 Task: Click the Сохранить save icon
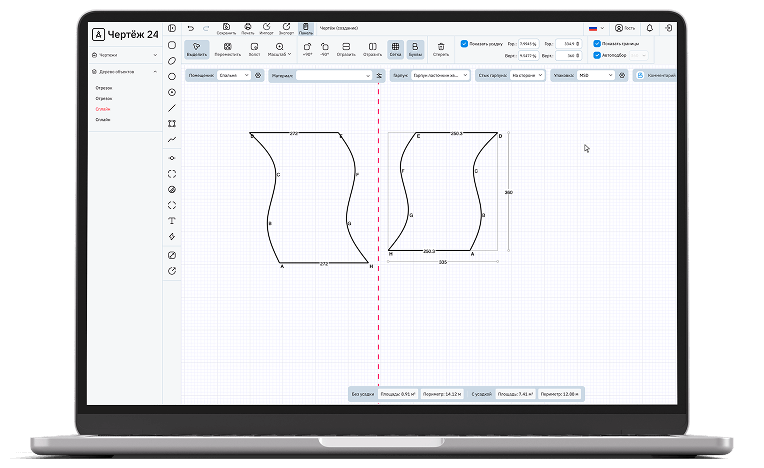(226, 28)
